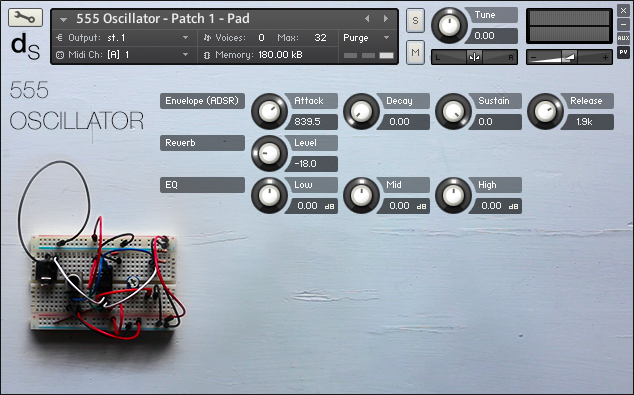Click the EQ section label
The image size is (634, 395).
point(202,185)
